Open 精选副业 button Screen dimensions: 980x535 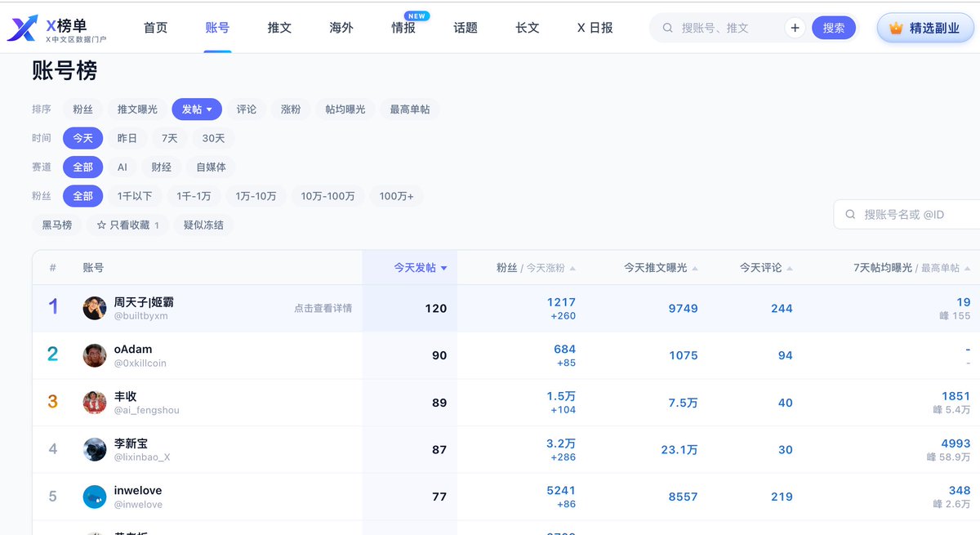click(x=924, y=28)
